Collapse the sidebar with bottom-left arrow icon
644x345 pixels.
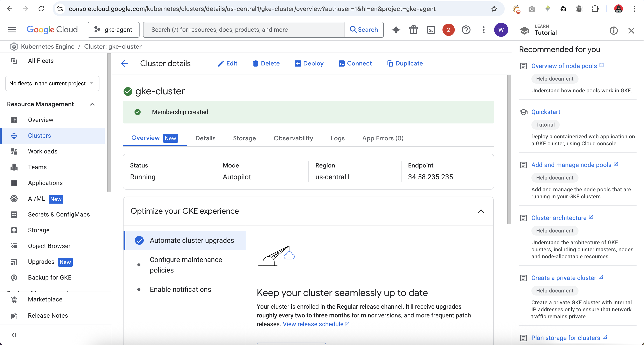(x=14, y=335)
